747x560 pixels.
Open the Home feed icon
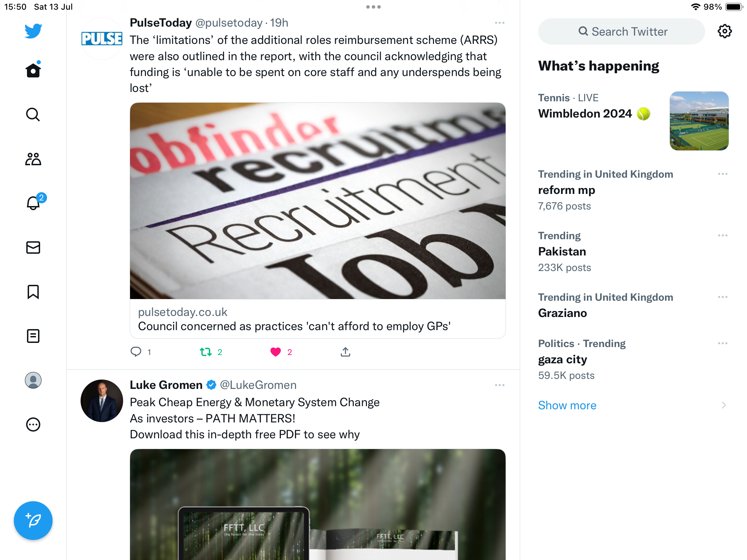click(x=33, y=71)
